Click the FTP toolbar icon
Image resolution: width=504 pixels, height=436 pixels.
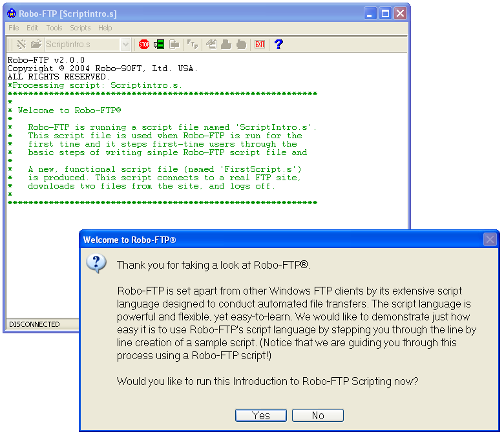[x=193, y=45]
